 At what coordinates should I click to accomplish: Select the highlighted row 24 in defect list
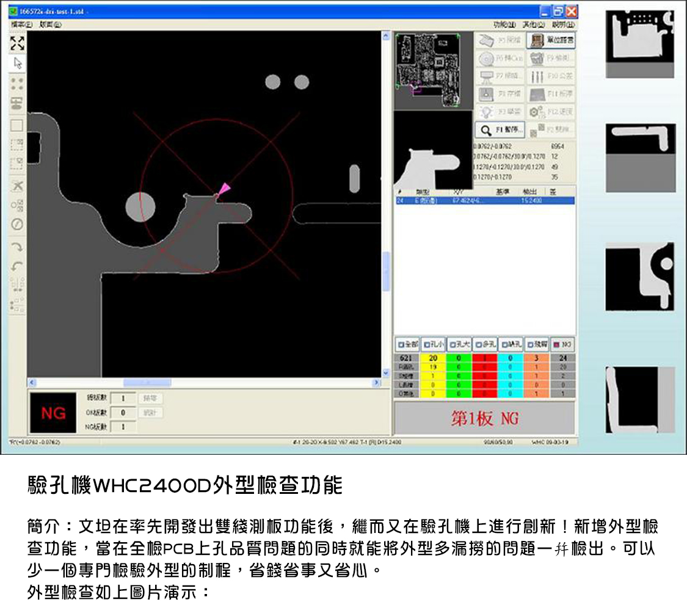[x=485, y=200]
